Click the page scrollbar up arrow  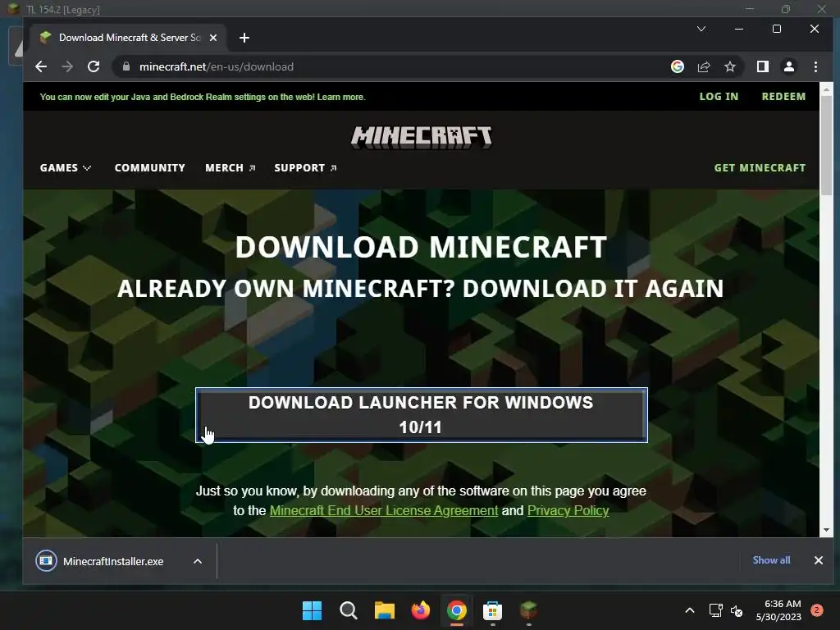tap(826, 89)
